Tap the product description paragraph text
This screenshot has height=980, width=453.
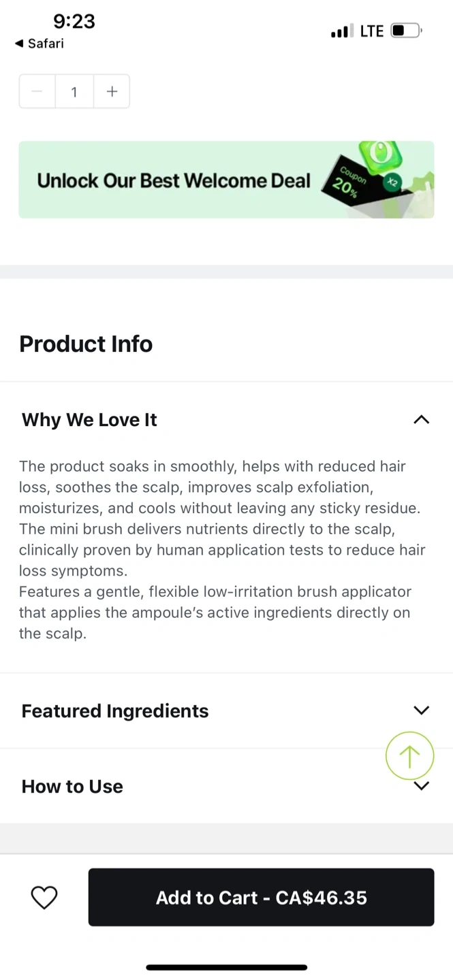click(222, 549)
